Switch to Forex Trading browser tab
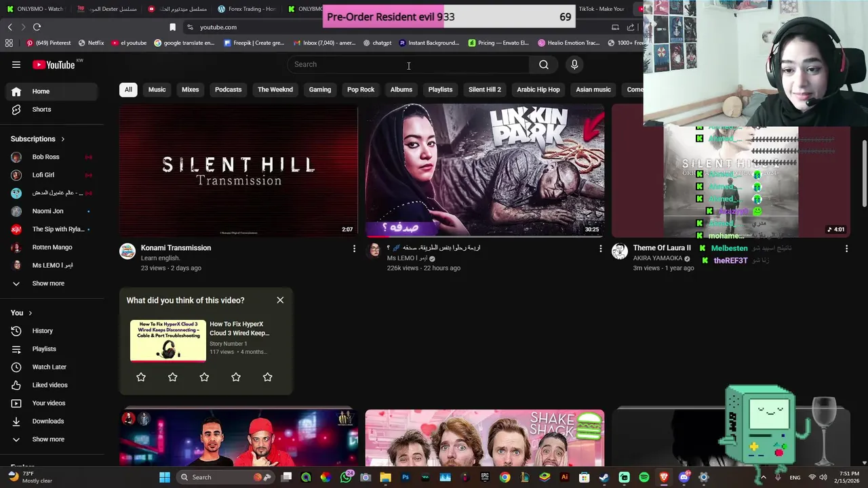The image size is (868, 488). tap(247, 9)
